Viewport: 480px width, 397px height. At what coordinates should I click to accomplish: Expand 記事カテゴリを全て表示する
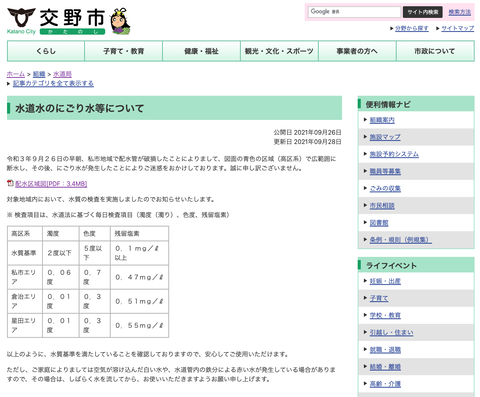click(x=53, y=83)
